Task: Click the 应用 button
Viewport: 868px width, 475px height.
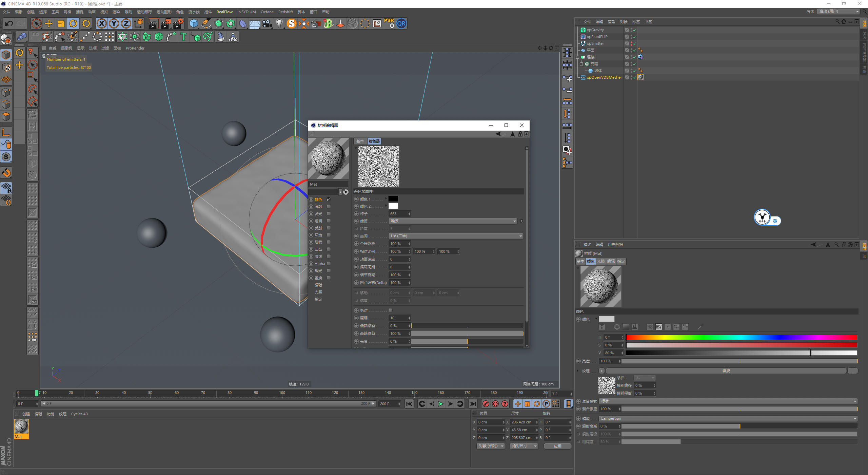Action: point(557,446)
